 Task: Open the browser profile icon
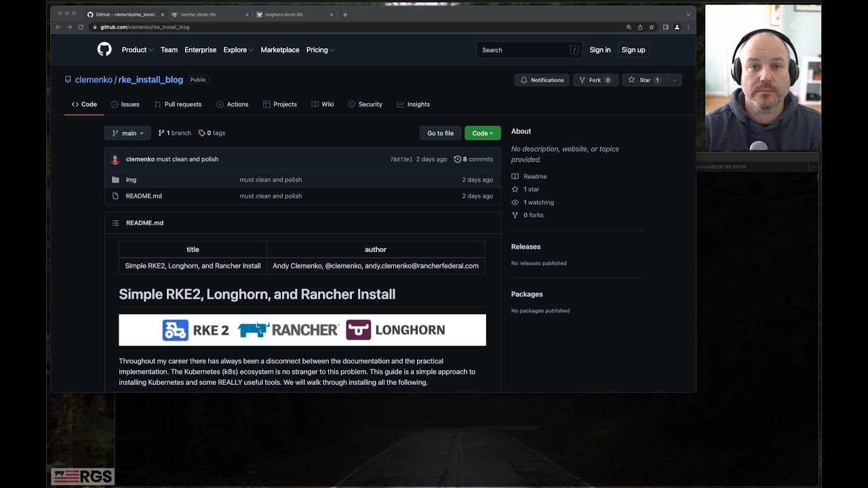tap(677, 27)
